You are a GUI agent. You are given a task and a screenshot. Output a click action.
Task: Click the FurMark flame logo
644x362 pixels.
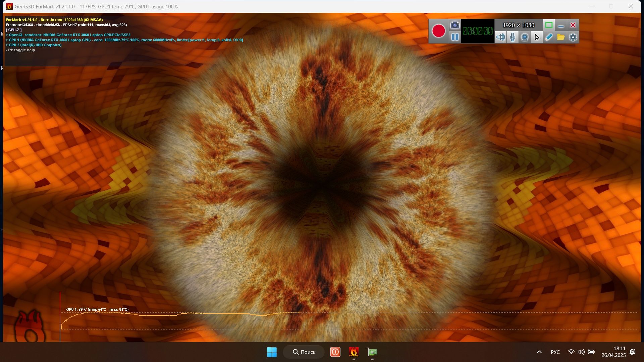click(x=30, y=326)
